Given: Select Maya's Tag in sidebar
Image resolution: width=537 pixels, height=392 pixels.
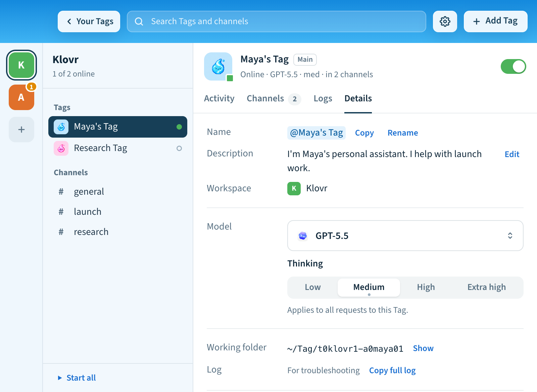Looking at the screenshot, I should [118, 127].
